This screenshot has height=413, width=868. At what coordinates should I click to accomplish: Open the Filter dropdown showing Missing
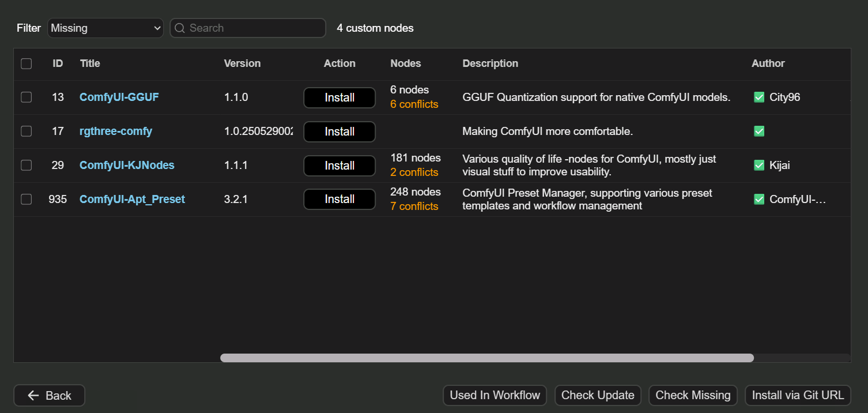click(105, 28)
